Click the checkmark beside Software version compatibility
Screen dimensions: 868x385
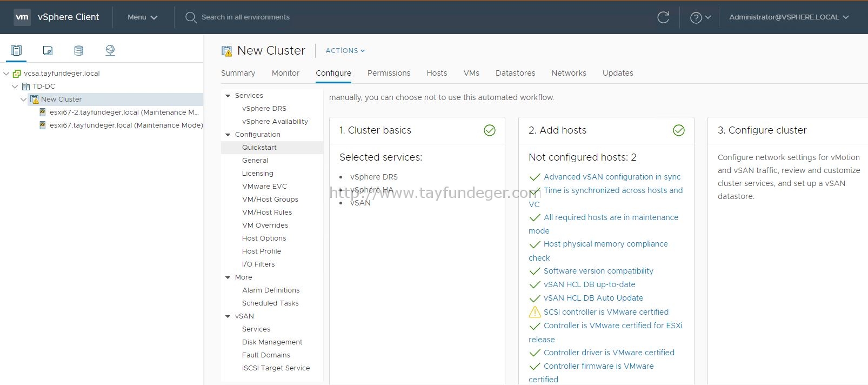click(x=535, y=271)
